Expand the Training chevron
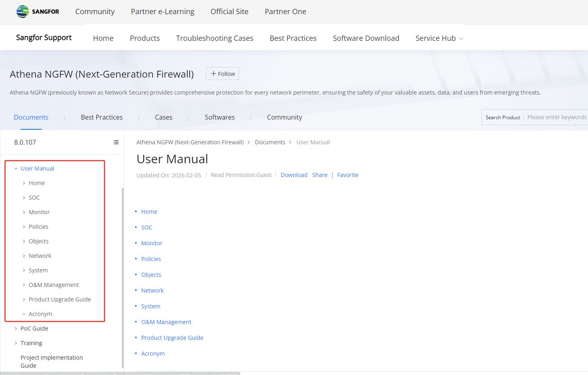This screenshot has height=375, width=588. pyautogui.click(x=16, y=343)
